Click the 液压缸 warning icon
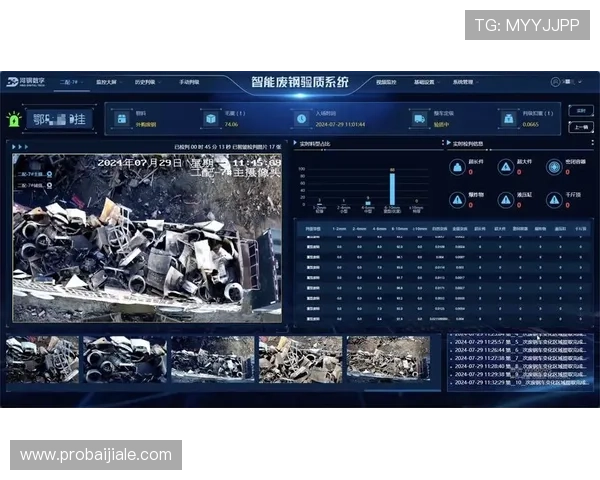 [x=506, y=199]
